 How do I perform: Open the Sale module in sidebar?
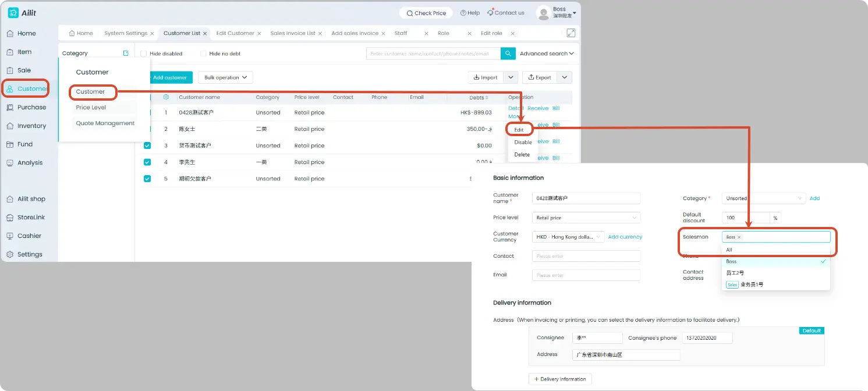tap(19, 70)
